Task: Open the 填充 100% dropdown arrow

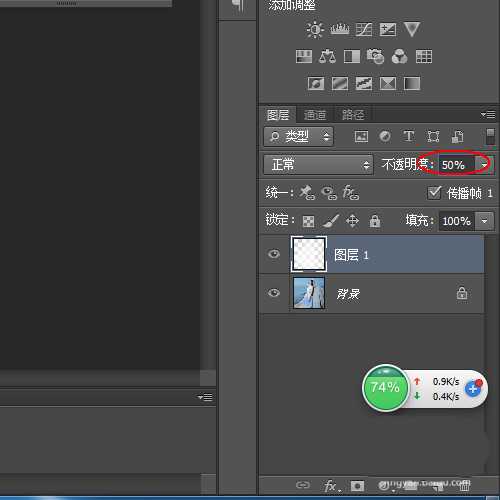Action: click(x=485, y=221)
